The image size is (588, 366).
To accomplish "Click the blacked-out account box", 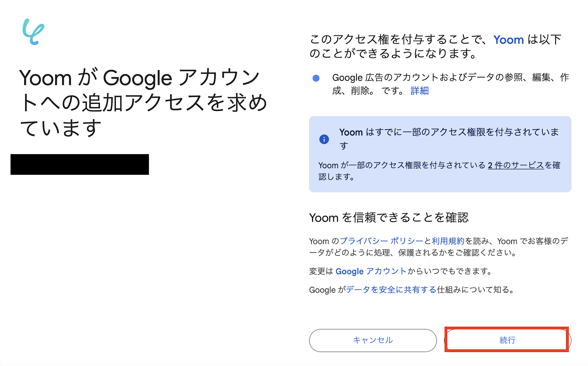I will (x=80, y=164).
